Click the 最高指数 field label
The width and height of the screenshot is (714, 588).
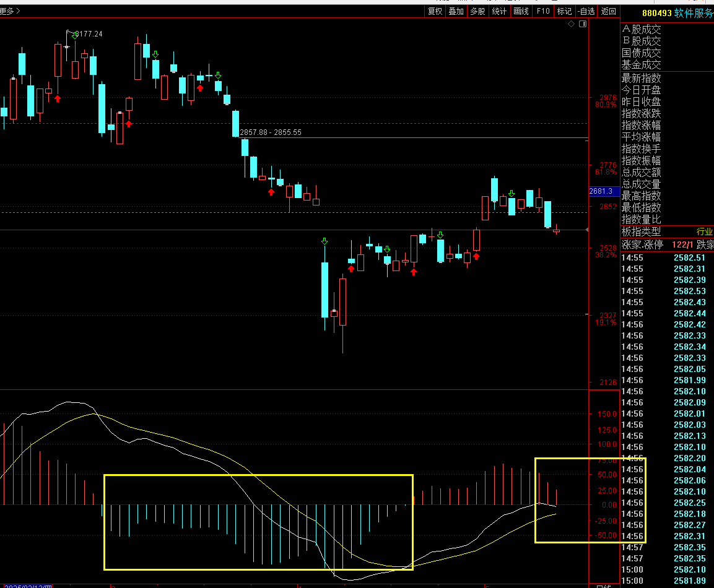(641, 196)
